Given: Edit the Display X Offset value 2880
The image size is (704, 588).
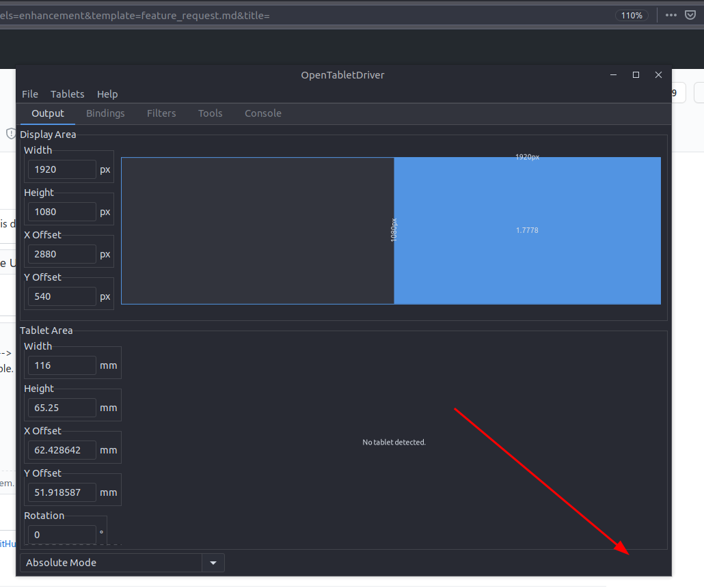Looking at the screenshot, I should pyautogui.click(x=61, y=253).
